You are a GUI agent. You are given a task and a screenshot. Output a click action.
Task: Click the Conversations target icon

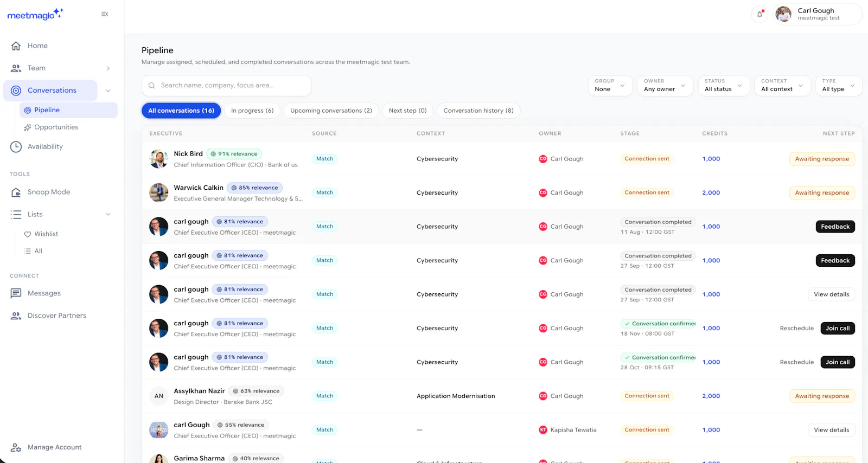coord(16,91)
